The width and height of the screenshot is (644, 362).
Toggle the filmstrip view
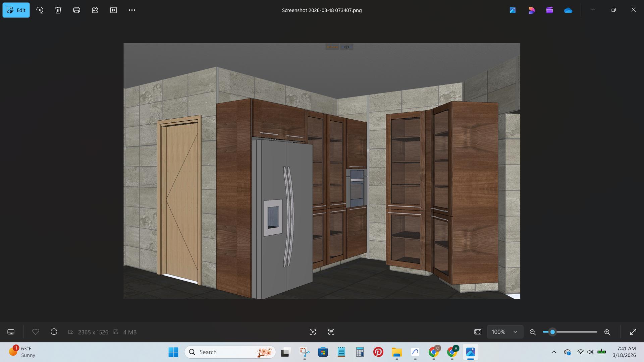tap(11, 332)
